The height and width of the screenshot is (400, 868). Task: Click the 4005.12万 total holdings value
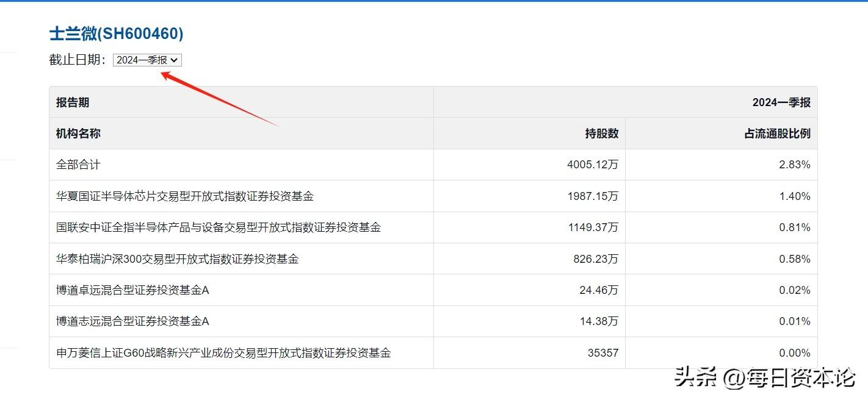593,165
